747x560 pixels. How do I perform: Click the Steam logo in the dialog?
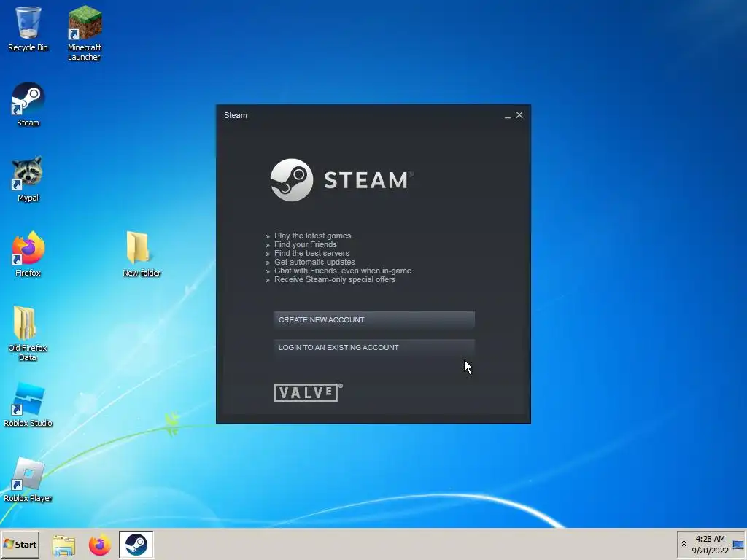(x=341, y=180)
